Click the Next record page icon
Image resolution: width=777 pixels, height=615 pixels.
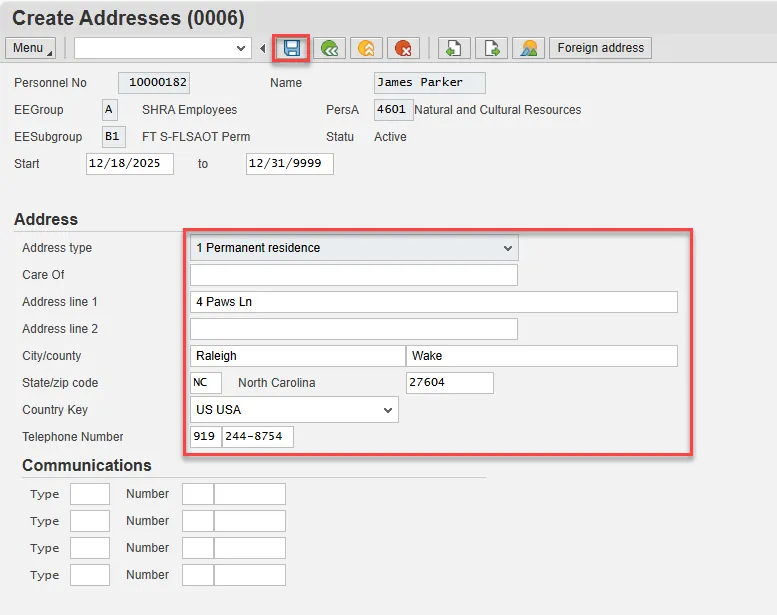[x=491, y=48]
